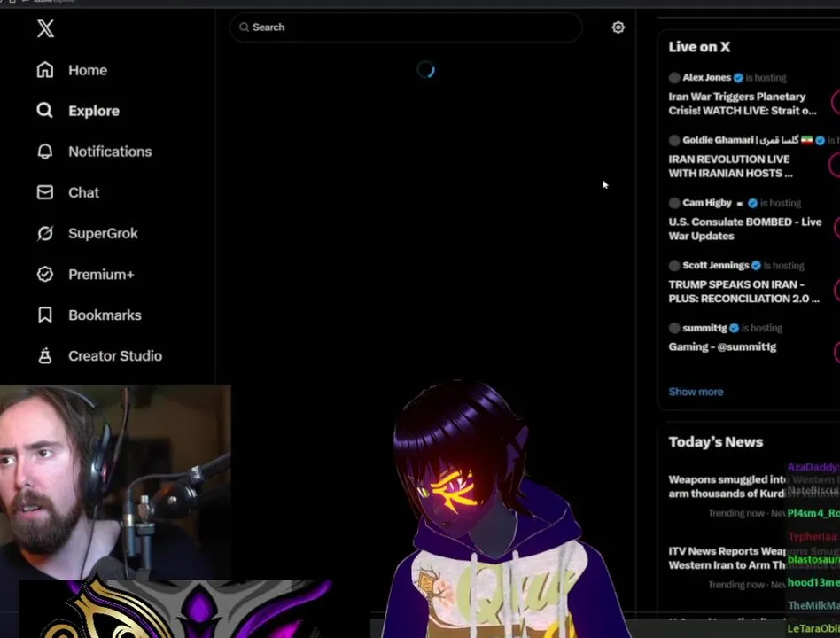Viewport: 840px width, 638px height.
Task: Click the 'Today's News' heading
Action: (x=716, y=442)
